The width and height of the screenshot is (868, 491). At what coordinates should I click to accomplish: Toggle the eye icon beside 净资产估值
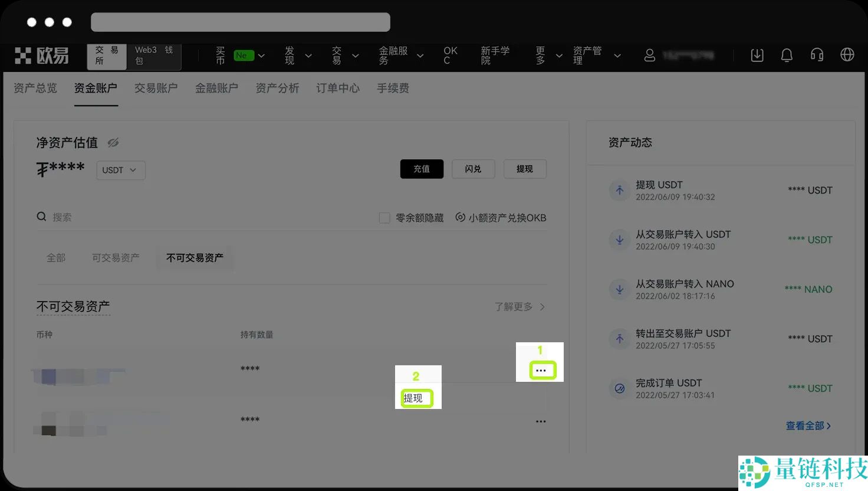113,142
